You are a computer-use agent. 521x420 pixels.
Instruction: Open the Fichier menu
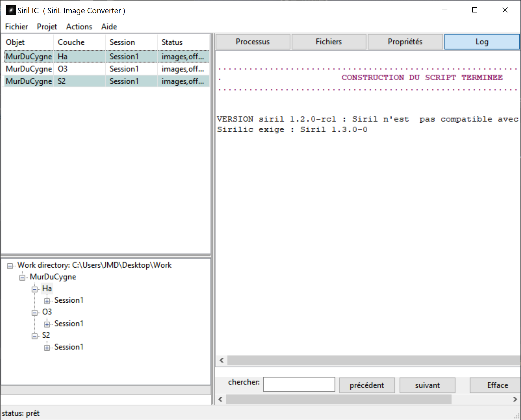point(16,26)
